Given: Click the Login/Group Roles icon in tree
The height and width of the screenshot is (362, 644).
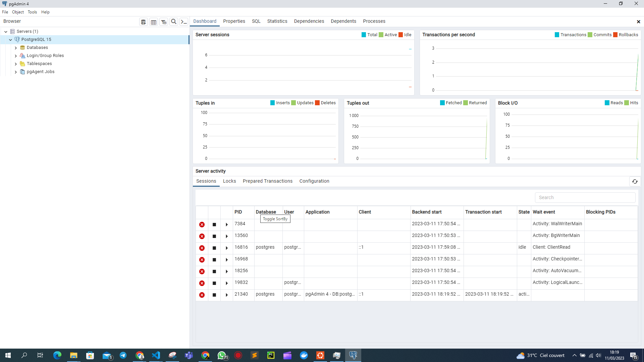Looking at the screenshot, I should tap(22, 56).
